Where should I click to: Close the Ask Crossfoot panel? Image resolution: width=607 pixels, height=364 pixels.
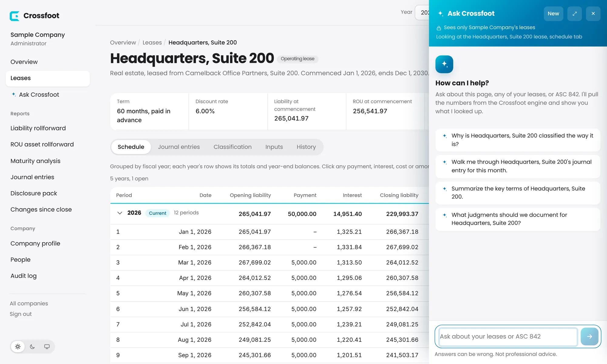(x=593, y=14)
